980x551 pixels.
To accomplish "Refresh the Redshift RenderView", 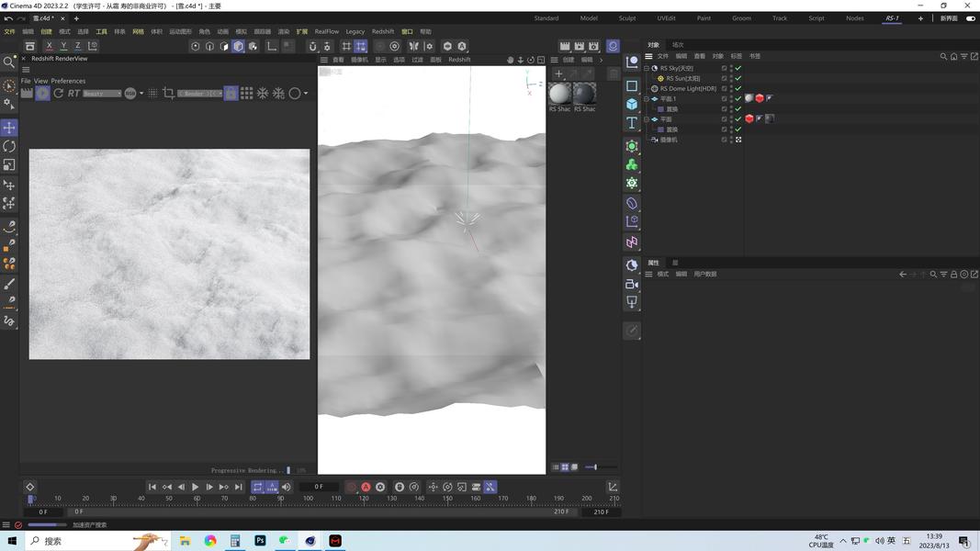I will pos(58,93).
